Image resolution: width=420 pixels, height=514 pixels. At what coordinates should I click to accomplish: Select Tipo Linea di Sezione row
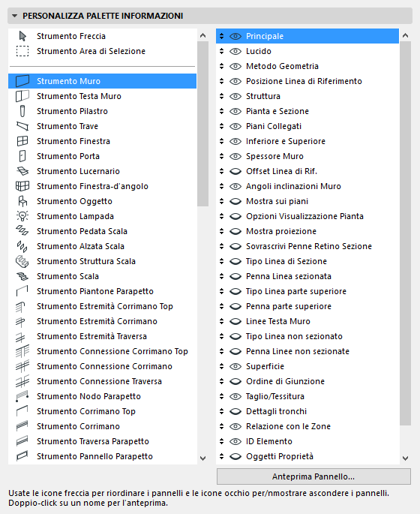tap(307, 261)
